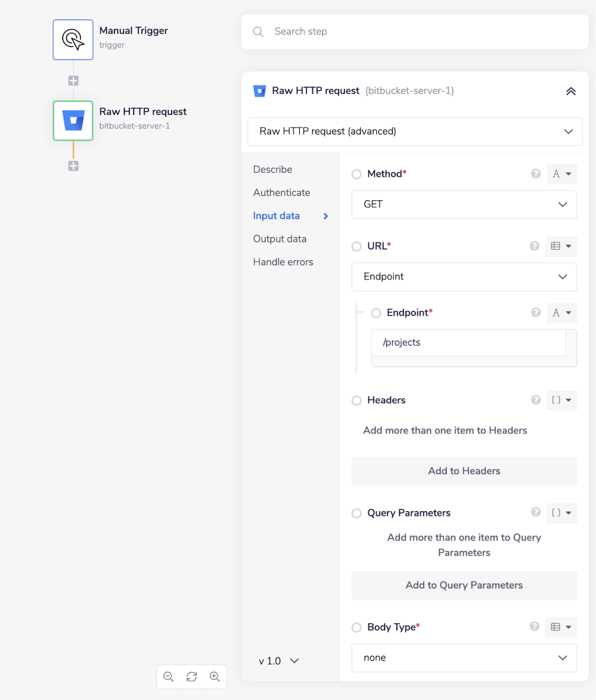596x700 pixels.
Task: Click the Add to Query Parameters button
Action: point(464,585)
